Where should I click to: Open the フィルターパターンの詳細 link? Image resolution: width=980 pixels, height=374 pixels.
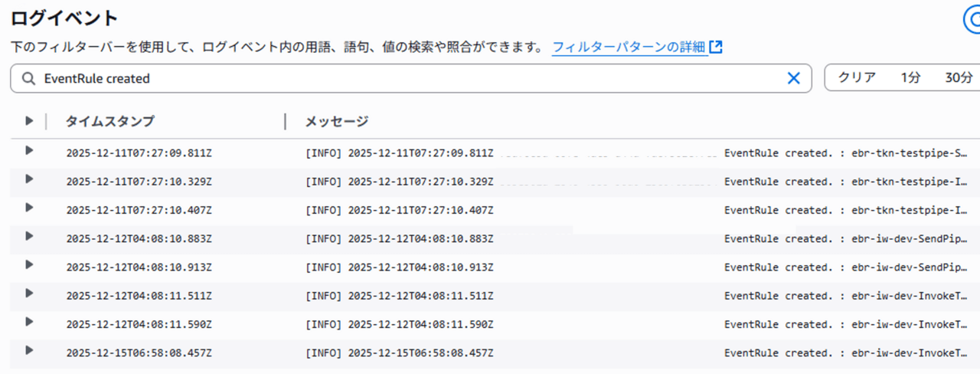coord(628,47)
